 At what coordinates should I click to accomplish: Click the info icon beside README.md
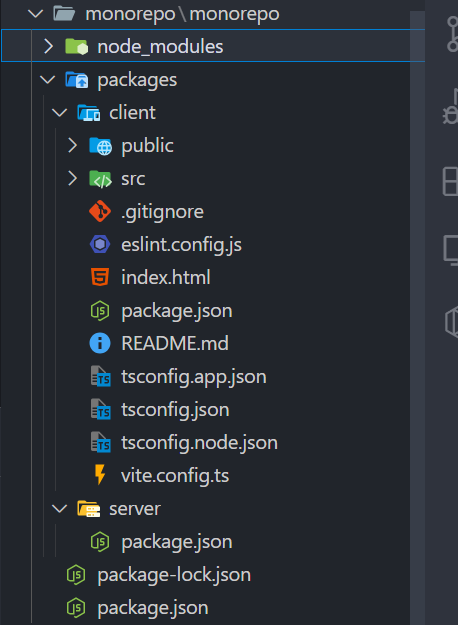[100, 343]
